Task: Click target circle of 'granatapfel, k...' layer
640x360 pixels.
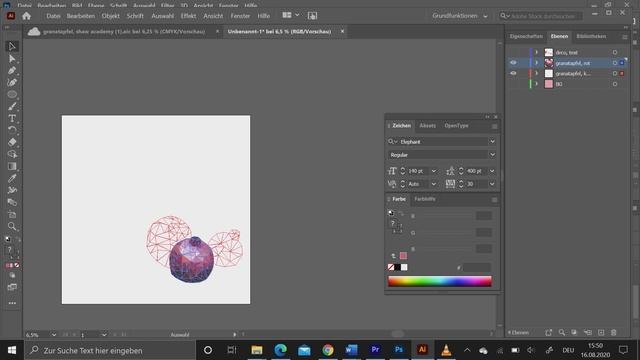Action: (x=615, y=73)
